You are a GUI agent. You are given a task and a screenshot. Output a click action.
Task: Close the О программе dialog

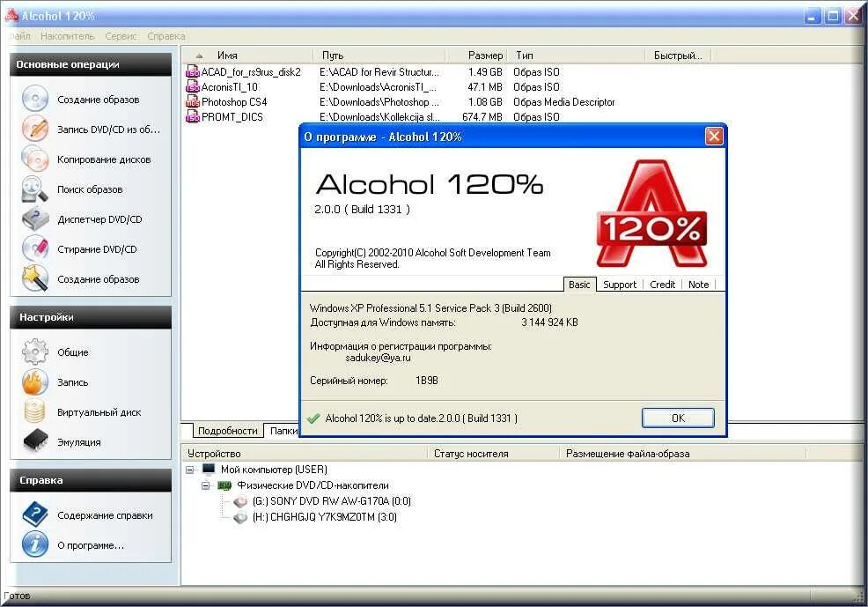pos(714,137)
